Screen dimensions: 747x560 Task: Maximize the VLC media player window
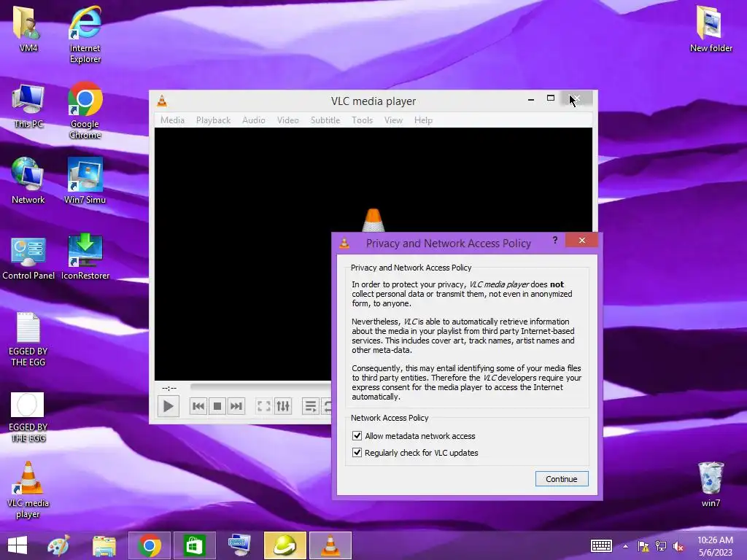pyautogui.click(x=550, y=98)
